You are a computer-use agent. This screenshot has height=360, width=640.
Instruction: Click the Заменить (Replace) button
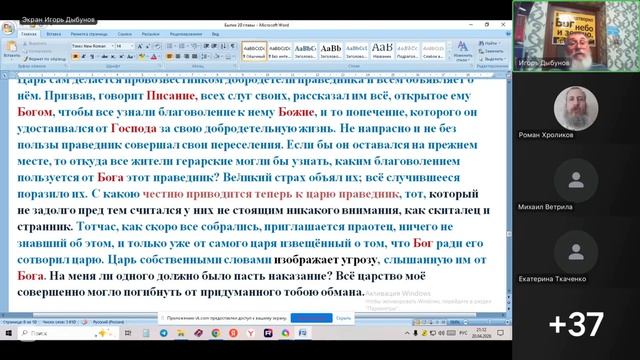(491, 51)
